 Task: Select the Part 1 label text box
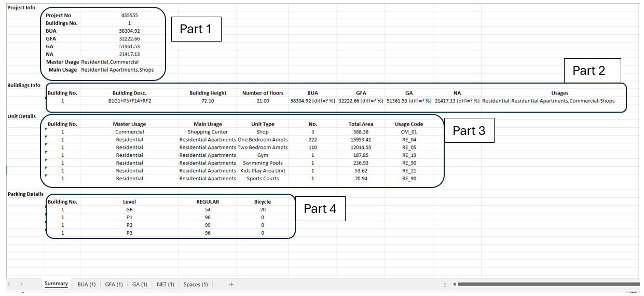(196, 29)
